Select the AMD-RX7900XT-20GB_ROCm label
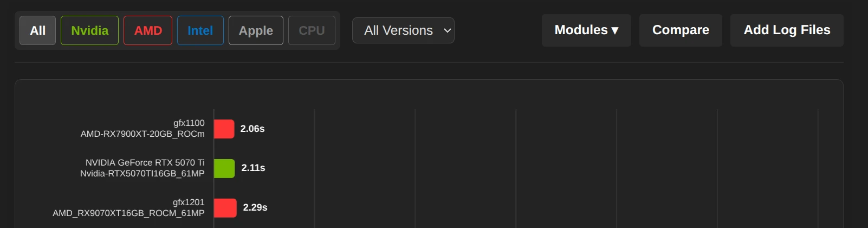The width and height of the screenshot is (868, 228). click(142, 134)
